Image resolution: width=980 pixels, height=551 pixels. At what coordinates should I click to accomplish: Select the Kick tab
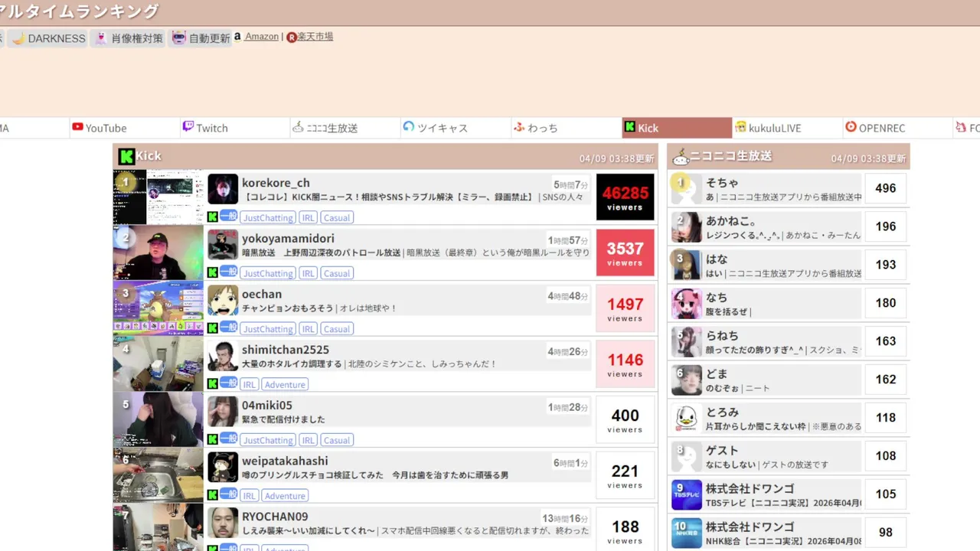[677, 128]
